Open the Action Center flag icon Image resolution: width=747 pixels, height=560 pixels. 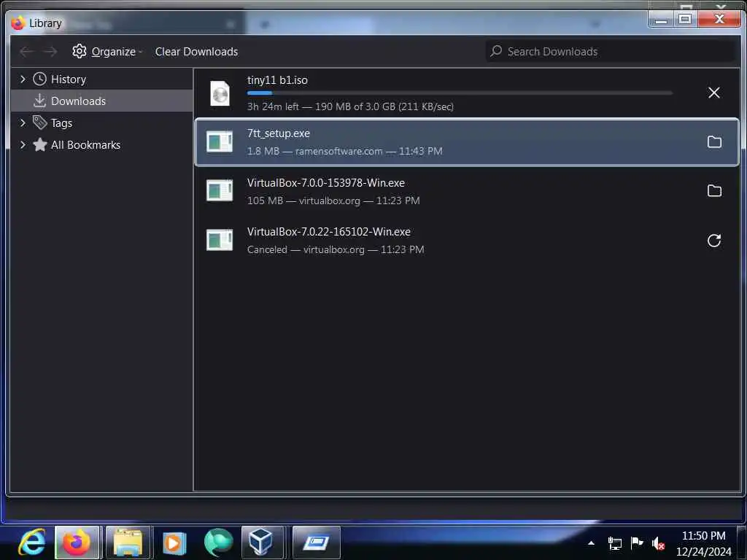[x=636, y=542]
